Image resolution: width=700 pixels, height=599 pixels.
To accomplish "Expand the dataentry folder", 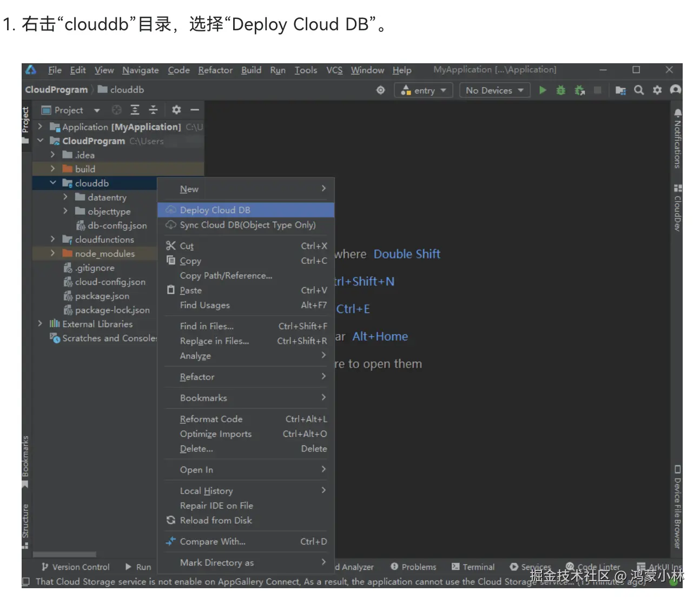I will [65, 197].
